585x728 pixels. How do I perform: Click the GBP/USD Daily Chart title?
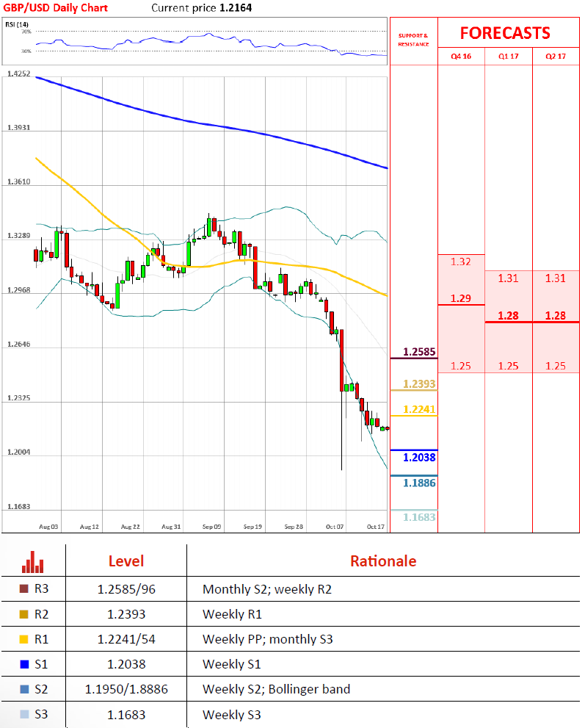click(55, 8)
